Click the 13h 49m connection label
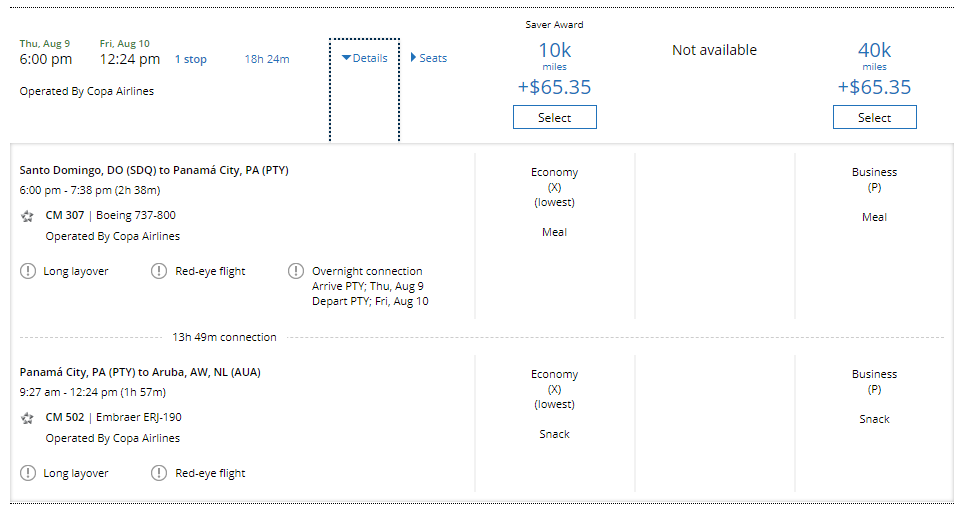This screenshot has height=512, width=964. point(224,337)
